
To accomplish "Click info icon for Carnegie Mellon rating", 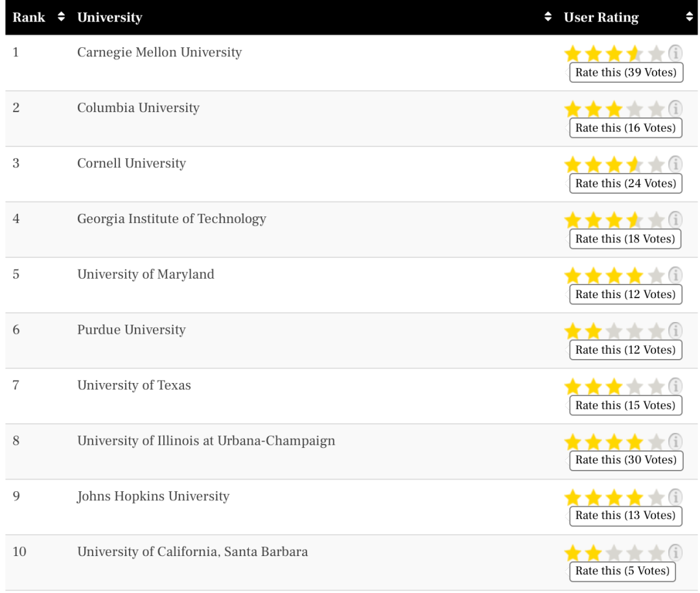I will click(675, 53).
